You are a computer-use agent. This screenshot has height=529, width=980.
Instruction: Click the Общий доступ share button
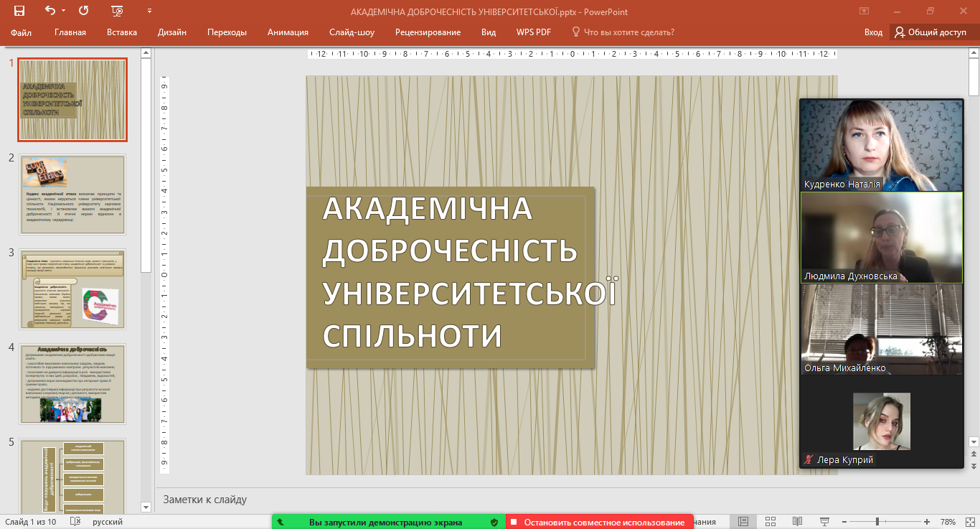930,32
